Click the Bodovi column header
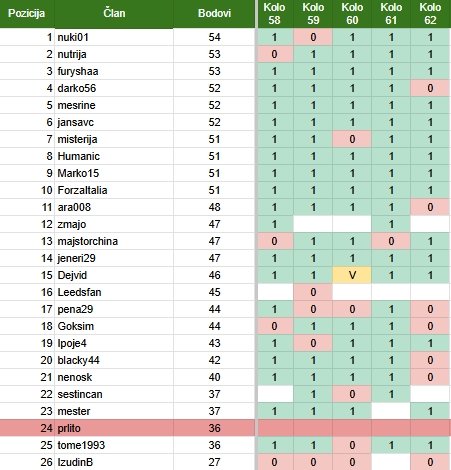Viewport: 451px width, 470px height. [x=214, y=14]
